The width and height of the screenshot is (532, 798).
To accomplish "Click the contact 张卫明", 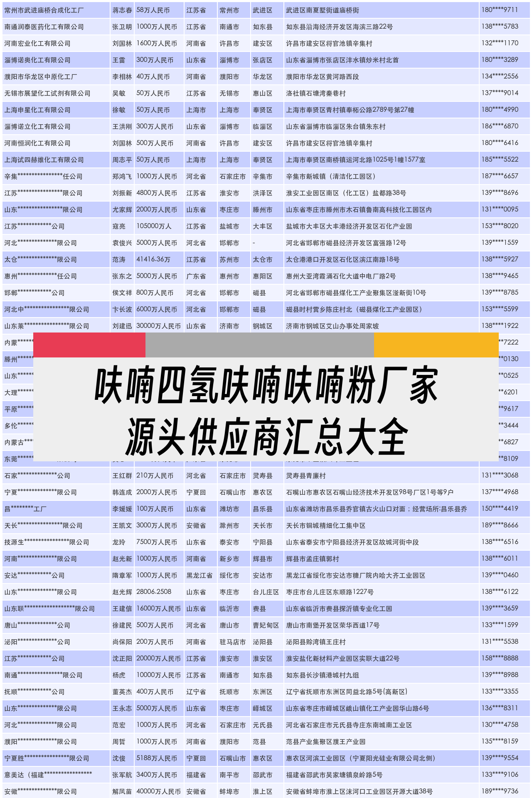I will click(x=122, y=27).
